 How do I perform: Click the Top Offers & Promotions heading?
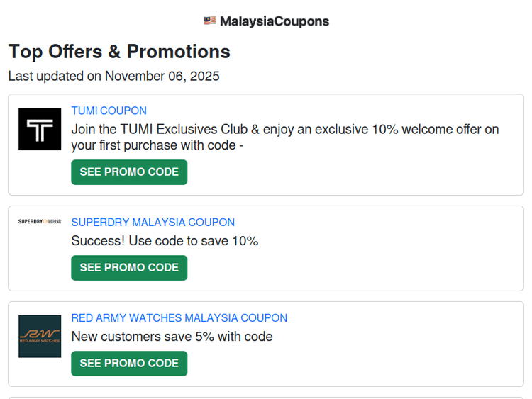pyautogui.click(x=119, y=52)
